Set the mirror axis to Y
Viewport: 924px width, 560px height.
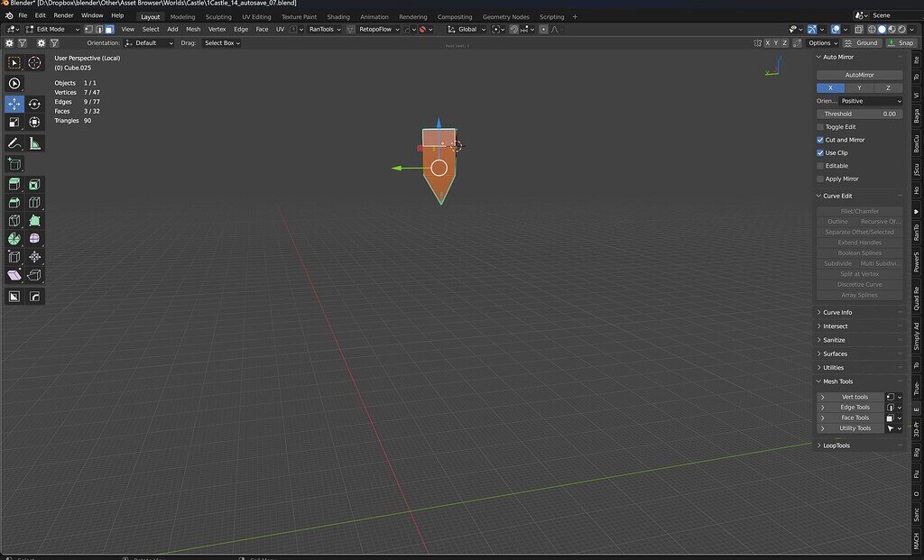858,87
